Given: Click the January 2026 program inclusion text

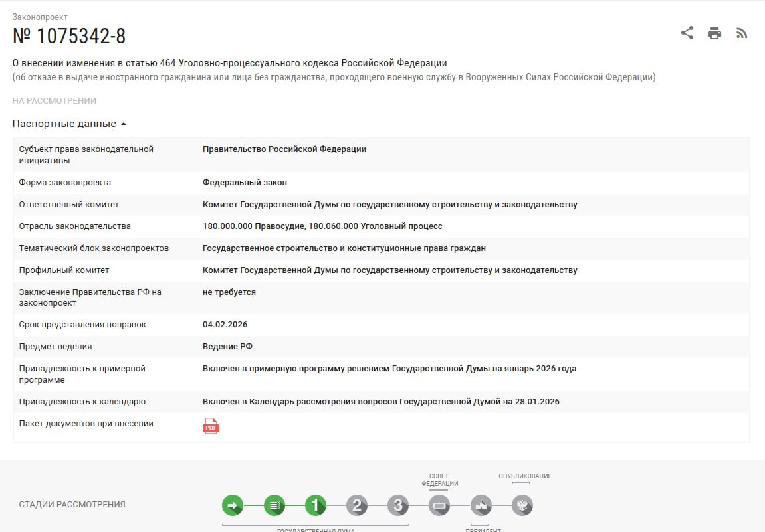Looking at the screenshot, I should tap(389, 369).
